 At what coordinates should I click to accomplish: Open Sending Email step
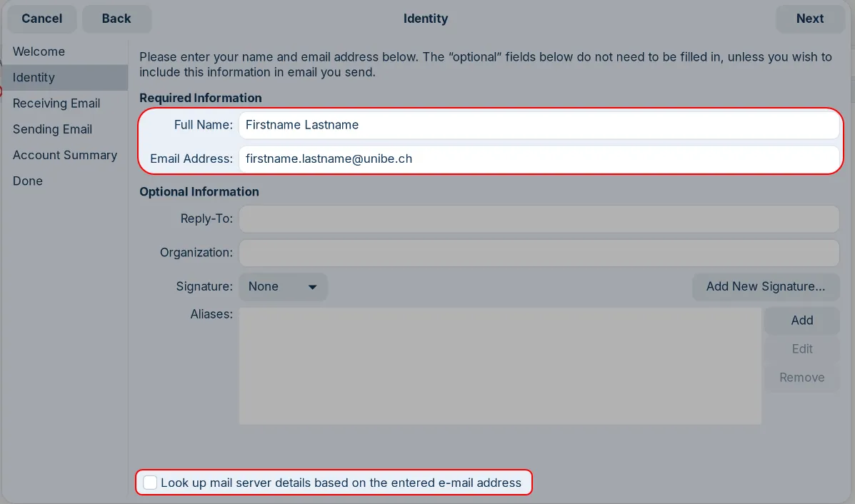click(52, 129)
